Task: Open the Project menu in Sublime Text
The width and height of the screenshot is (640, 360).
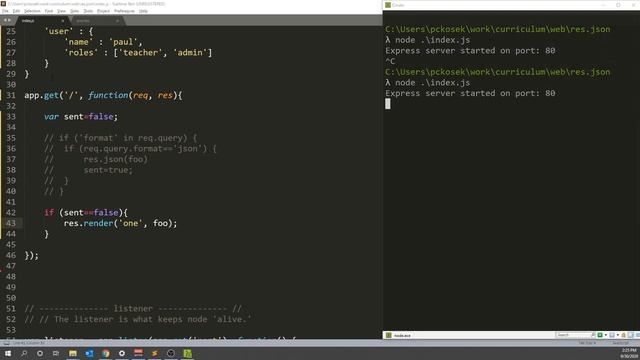Action: (x=103, y=11)
